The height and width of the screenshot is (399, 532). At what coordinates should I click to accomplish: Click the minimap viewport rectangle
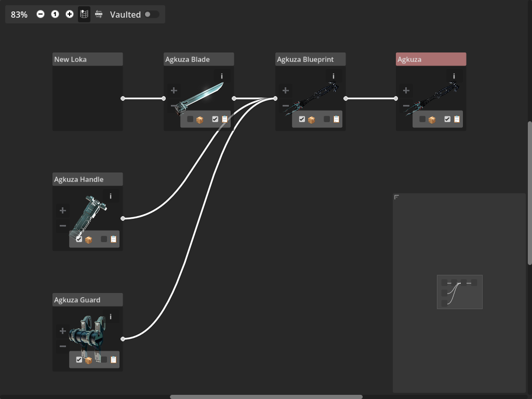click(x=460, y=292)
